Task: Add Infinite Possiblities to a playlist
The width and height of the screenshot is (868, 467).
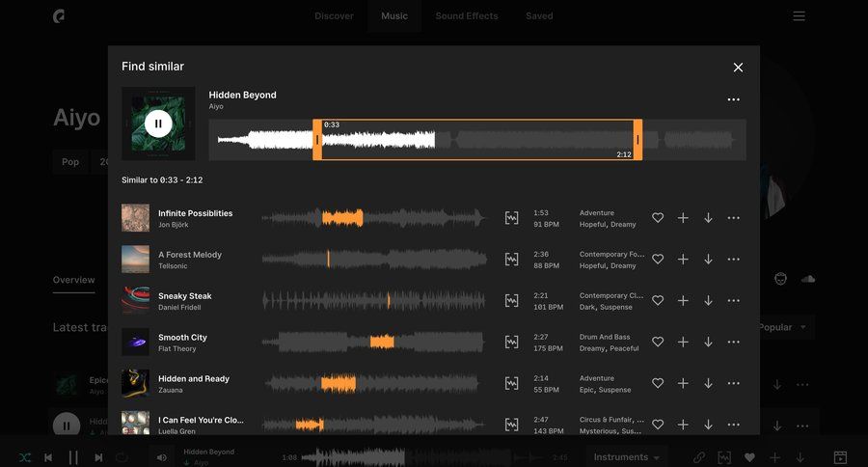Action: coord(683,218)
